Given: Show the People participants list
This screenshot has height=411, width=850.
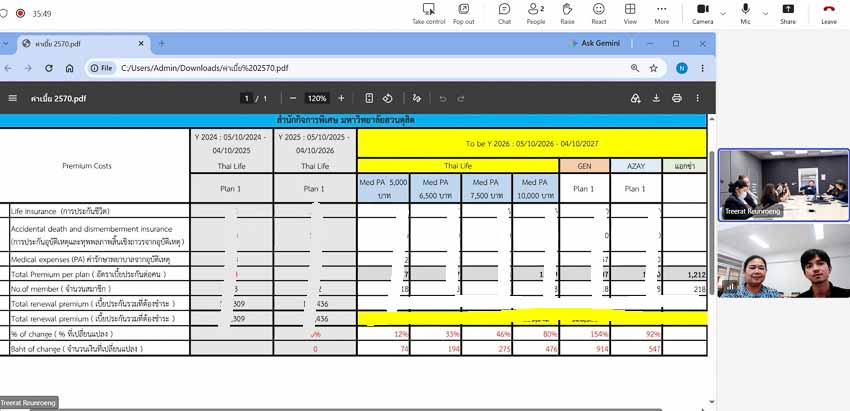Looking at the screenshot, I should click(536, 9).
